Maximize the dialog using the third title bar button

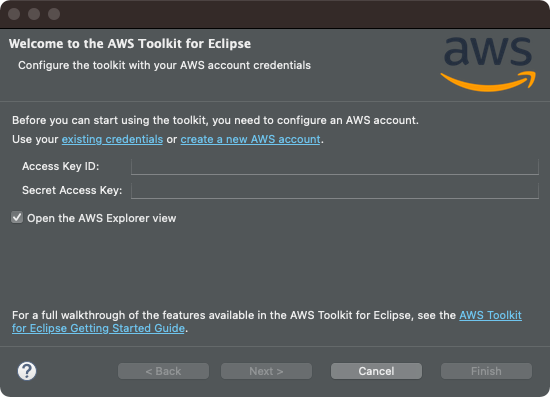(54, 14)
